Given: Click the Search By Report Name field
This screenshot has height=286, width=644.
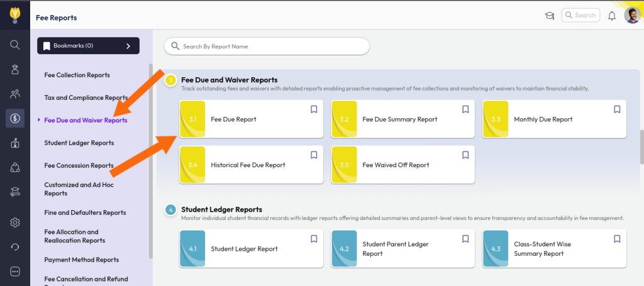Looking at the screenshot, I should point(267,47).
